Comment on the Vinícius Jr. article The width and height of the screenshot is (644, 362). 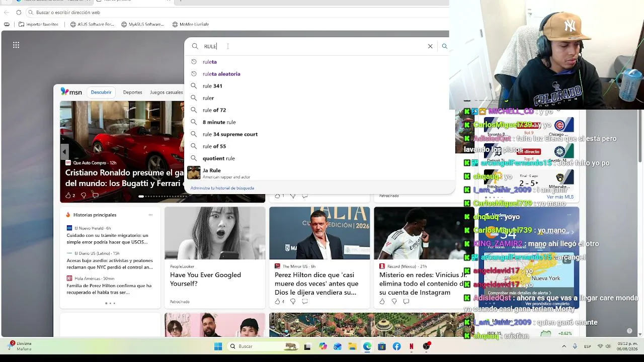tap(406, 302)
